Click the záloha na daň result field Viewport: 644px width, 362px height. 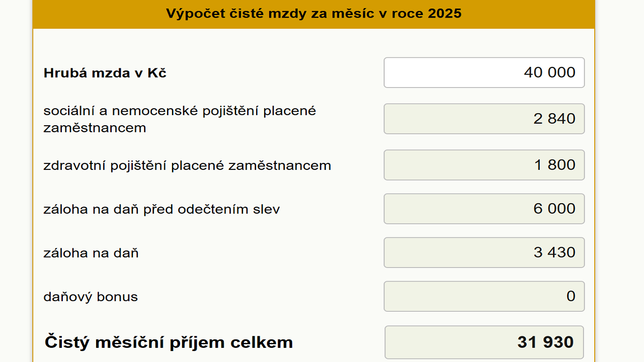(484, 252)
